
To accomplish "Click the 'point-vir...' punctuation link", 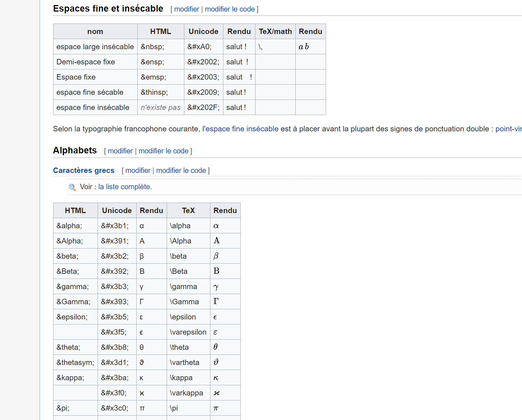I will point(509,129).
